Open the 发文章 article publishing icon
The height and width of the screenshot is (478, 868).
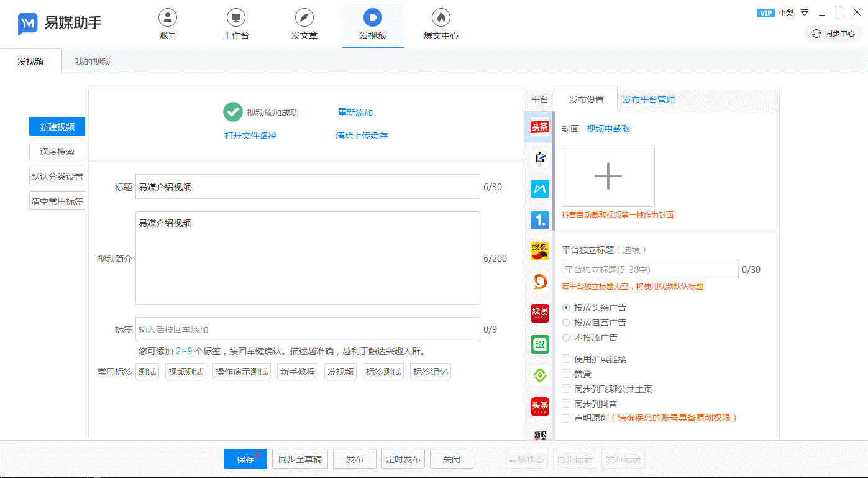tap(304, 17)
